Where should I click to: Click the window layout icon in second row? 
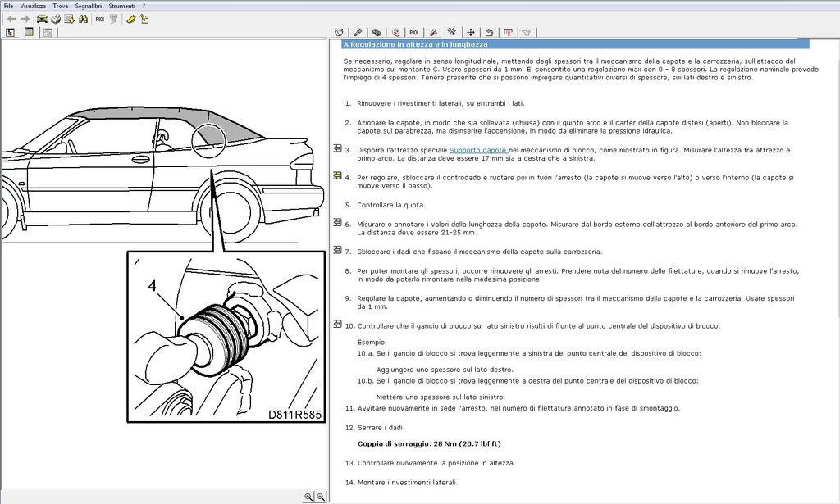click(x=29, y=32)
